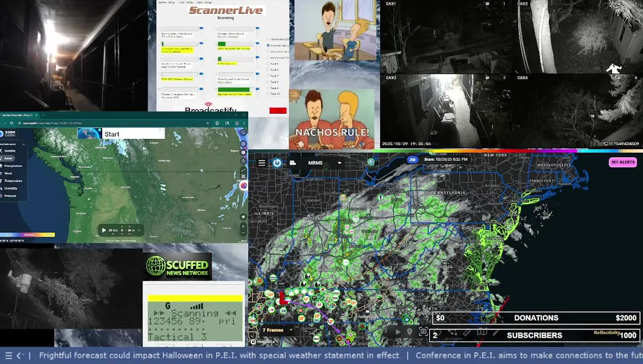Click the location pin icon in radar toolbar
Screen dimensions: 643x364
[409, 332]
